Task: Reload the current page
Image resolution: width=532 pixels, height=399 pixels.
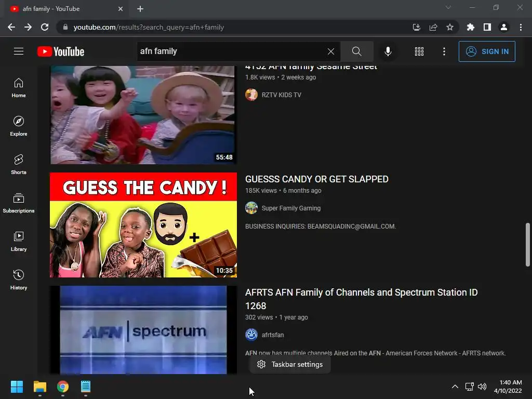Action: point(45,27)
